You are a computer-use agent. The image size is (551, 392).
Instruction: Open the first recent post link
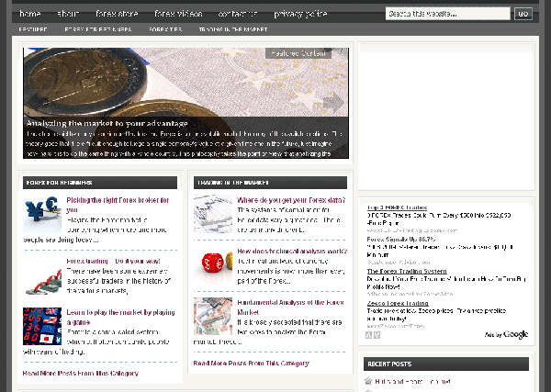point(412,382)
